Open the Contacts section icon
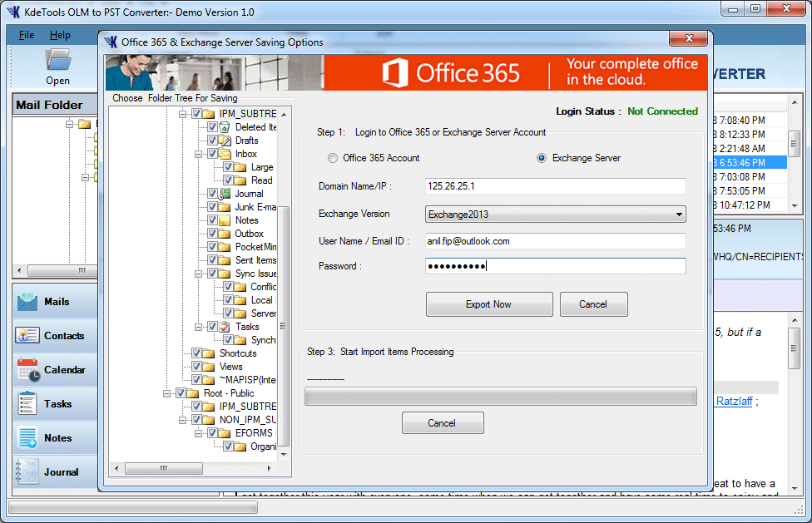 27,336
